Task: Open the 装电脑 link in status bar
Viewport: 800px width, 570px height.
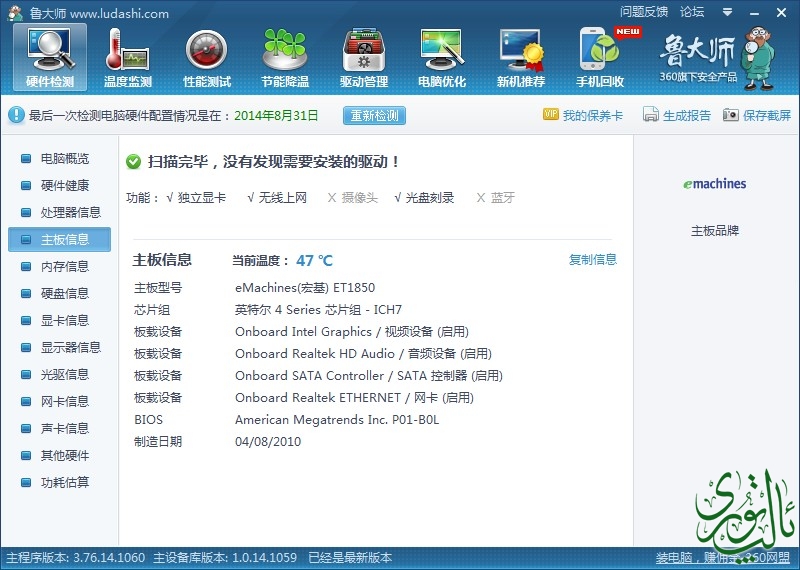Action: 723,558
